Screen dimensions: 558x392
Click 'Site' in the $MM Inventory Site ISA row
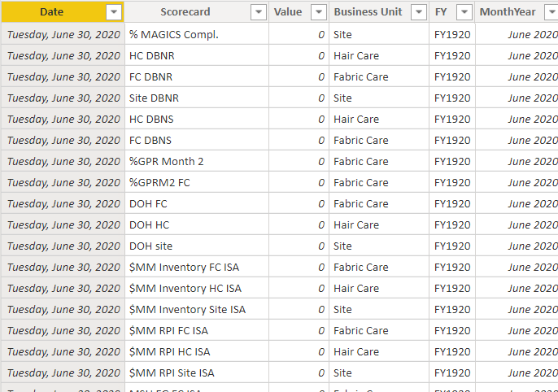[x=379, y=310]
